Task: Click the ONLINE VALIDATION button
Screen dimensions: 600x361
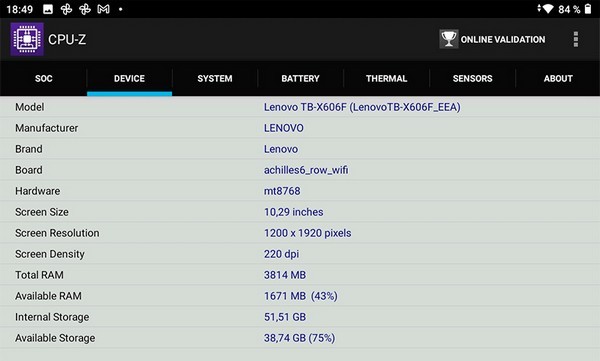Action: click(492, 39)
